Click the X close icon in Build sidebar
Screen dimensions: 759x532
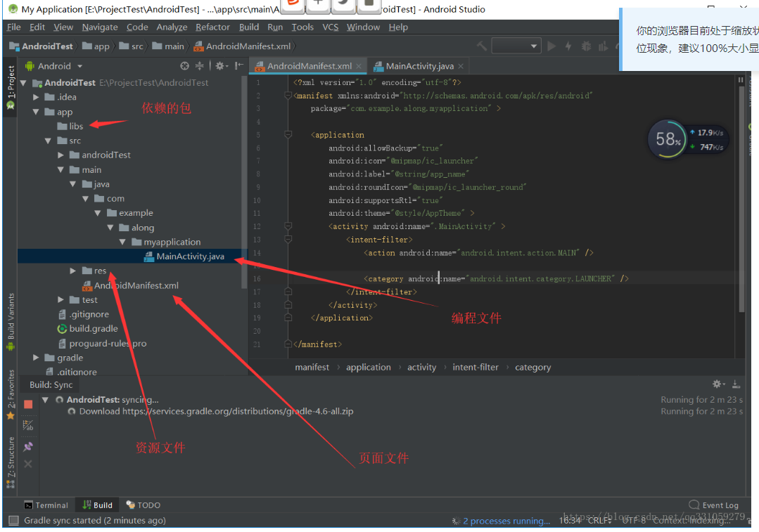tap(28, 465)
